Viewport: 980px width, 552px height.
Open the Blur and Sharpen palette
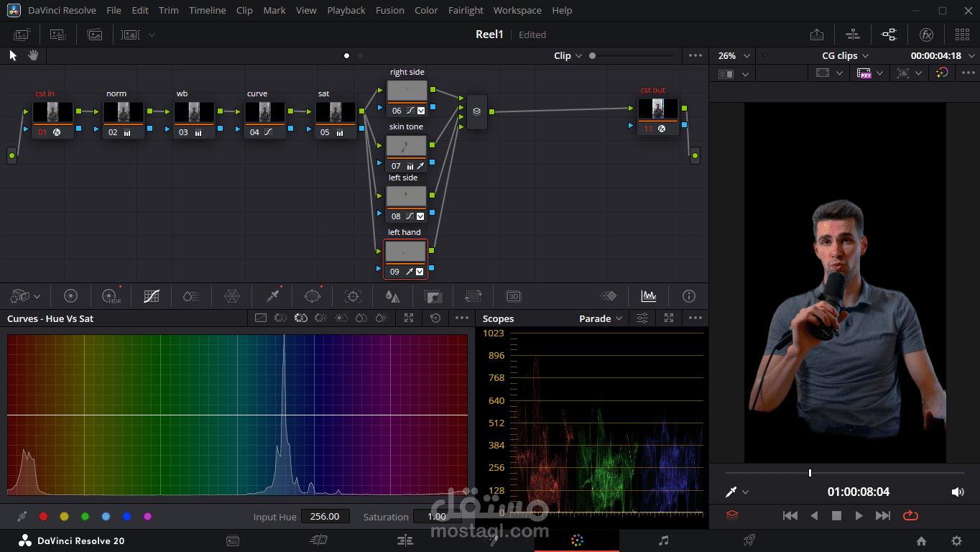(x=392, y=296)
